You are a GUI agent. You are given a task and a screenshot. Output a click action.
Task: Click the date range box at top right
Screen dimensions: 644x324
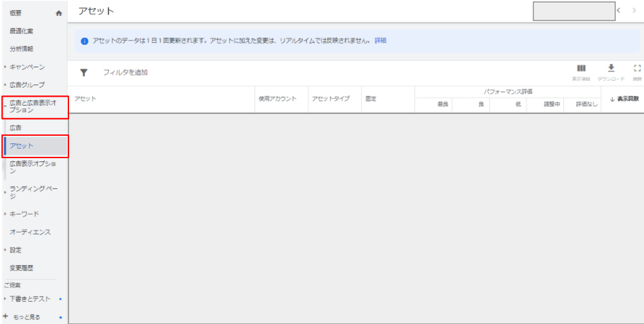pyautogui.click(x=573, y=12)
